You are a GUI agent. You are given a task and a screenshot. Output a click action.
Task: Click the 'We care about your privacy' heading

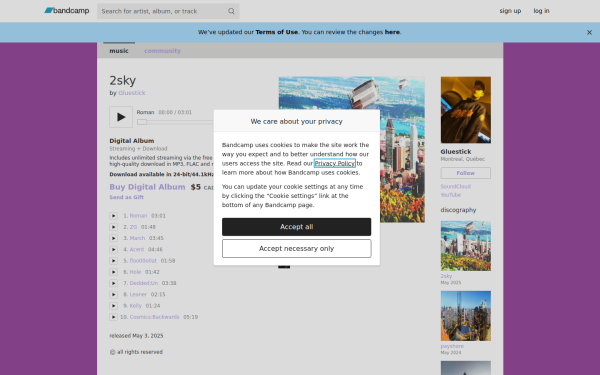(x=297, y=121)
